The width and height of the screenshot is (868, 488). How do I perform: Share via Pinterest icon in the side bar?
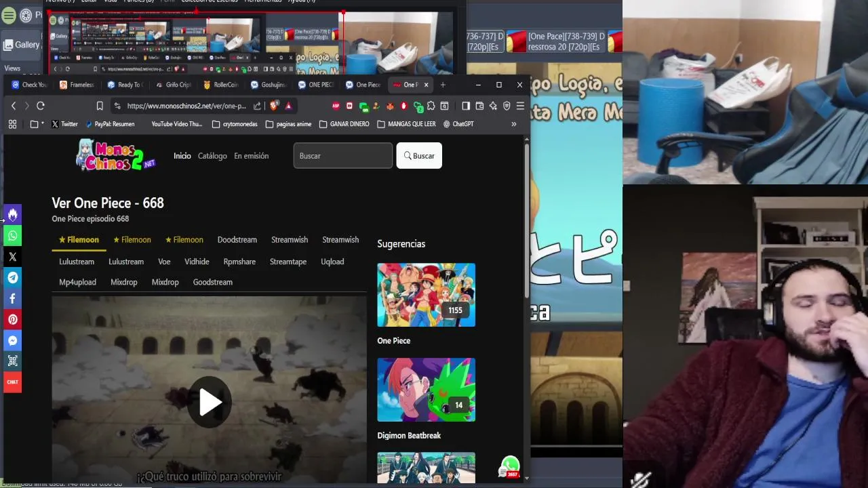tap(12, 319)
